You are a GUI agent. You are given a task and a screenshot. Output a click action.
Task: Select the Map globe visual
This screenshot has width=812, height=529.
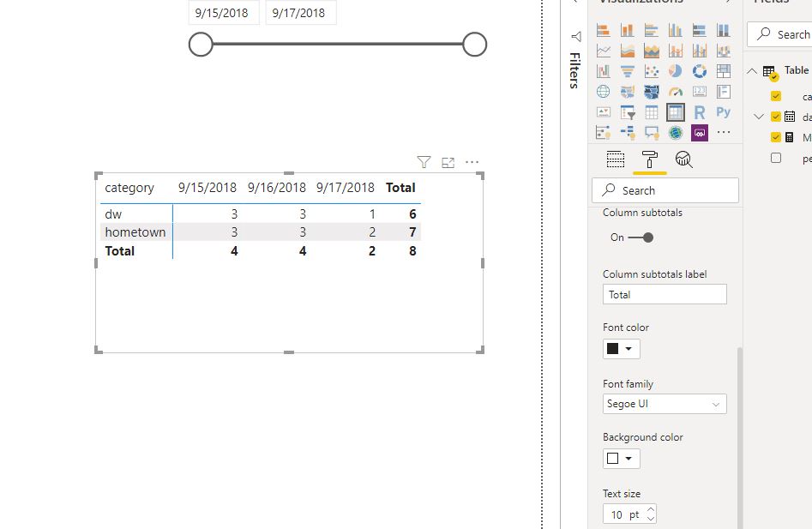click(604, 92)
